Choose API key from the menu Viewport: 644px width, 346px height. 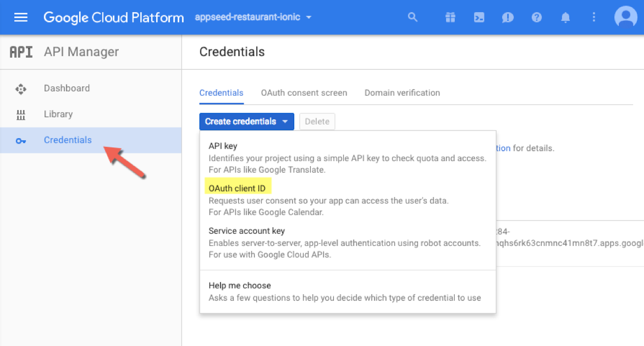click(x=348, y=158)
